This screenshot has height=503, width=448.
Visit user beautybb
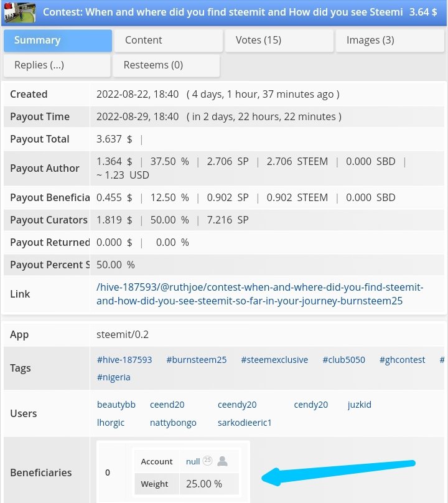pos(116,405)
